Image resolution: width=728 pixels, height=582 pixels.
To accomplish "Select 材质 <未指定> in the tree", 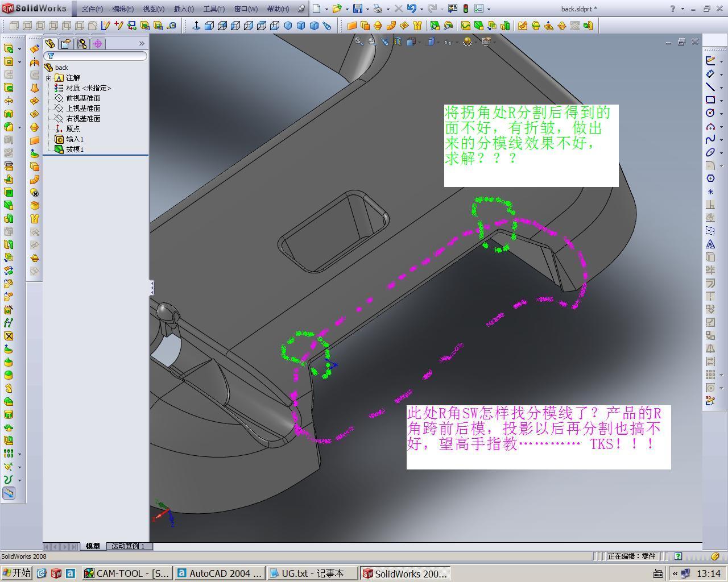I will [x=83, y=88].
